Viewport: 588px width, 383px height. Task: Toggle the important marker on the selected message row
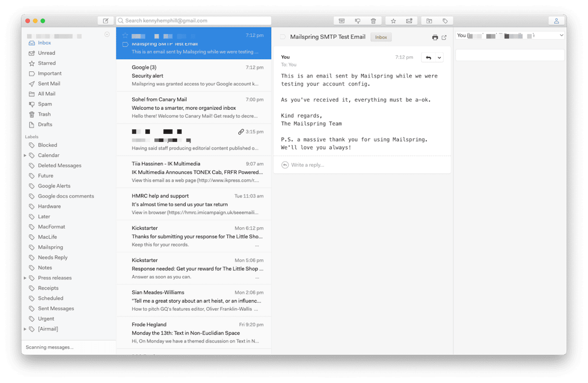[x=125, y=44]
